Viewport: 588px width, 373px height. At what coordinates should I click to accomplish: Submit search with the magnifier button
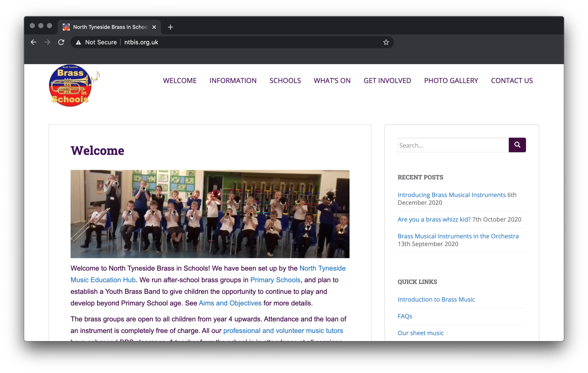point(517,145)
